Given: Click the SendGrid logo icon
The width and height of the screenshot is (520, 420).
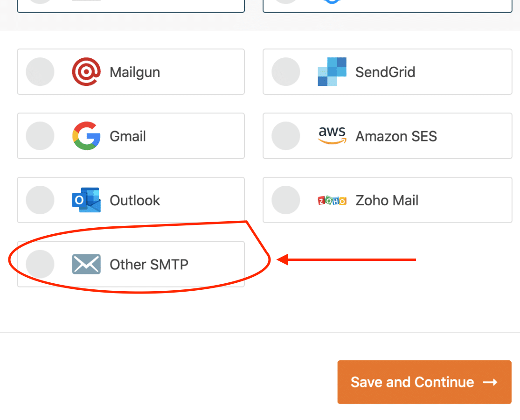Looking at the screenshot, I should coord(332,72).
